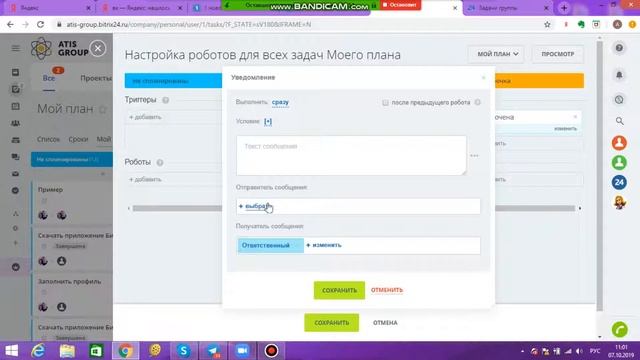This screenshot has height=360, width=640.
Task: Switch to the 'Проекты' tab
Action: coord(96,78)
